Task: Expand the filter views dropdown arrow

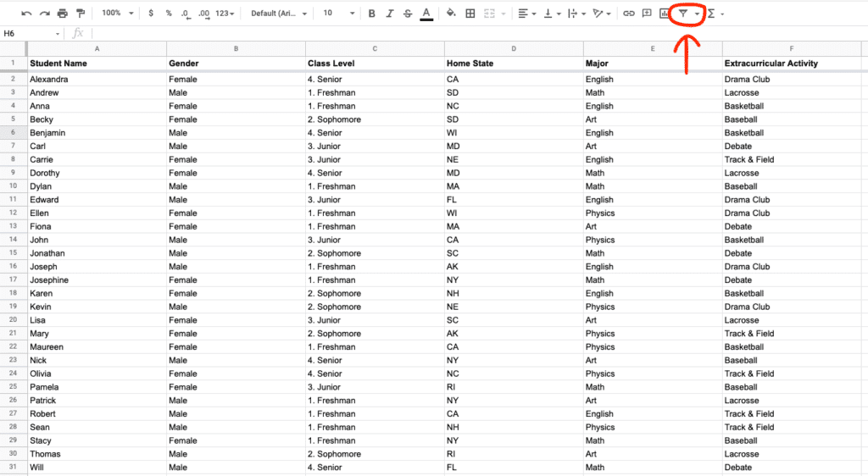Action: (x=697, y=14)
